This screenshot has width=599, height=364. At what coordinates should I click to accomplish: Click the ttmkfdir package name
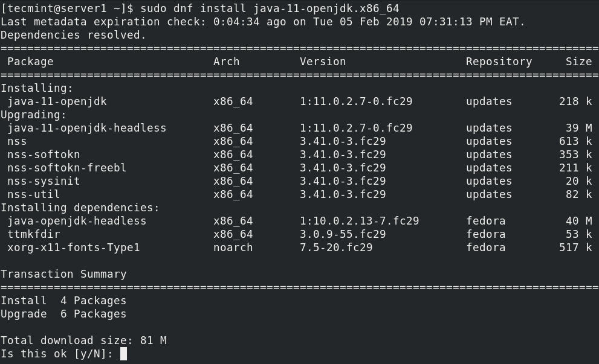(33, 234)
